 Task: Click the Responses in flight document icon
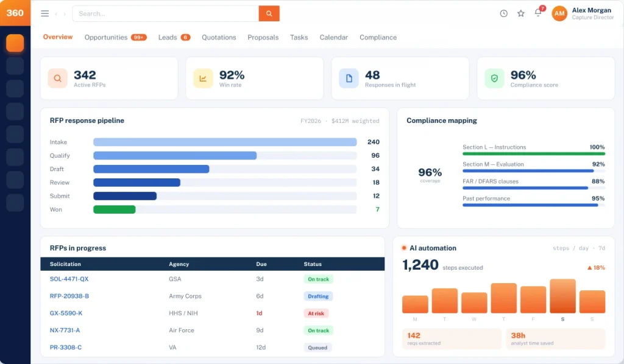(x=349, y=79)
